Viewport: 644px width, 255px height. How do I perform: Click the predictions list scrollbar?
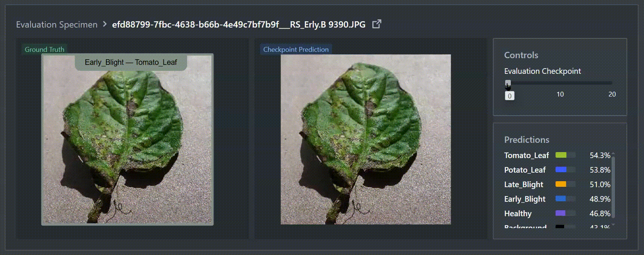[x=613, y=186]
